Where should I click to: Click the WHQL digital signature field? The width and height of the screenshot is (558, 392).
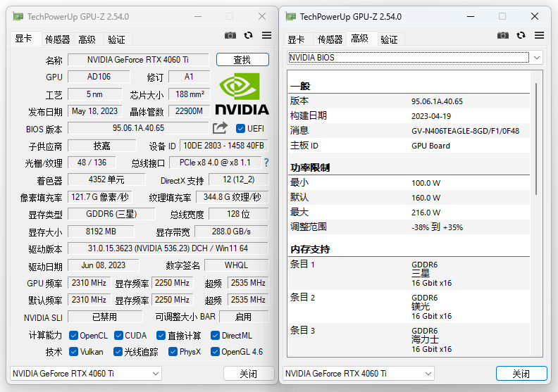pyautogui.click(x=237, y=265)
